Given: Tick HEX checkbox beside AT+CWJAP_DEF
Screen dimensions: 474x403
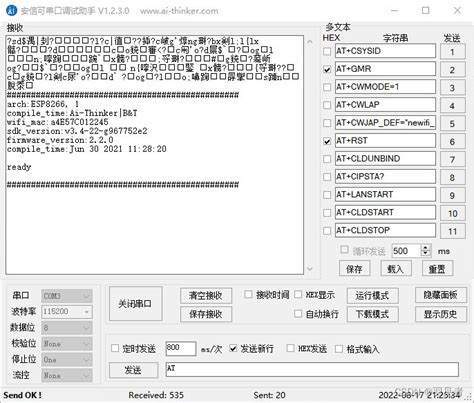Looking at the screenshot, I should (x=327, y=123).
